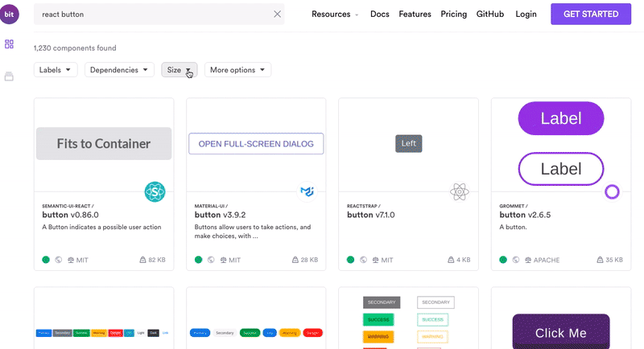The width and height of the screenshot is (644, 349).
Task: Click the 4 KB size weight icon
Action: pyautogui.click(x=451, y=260)
